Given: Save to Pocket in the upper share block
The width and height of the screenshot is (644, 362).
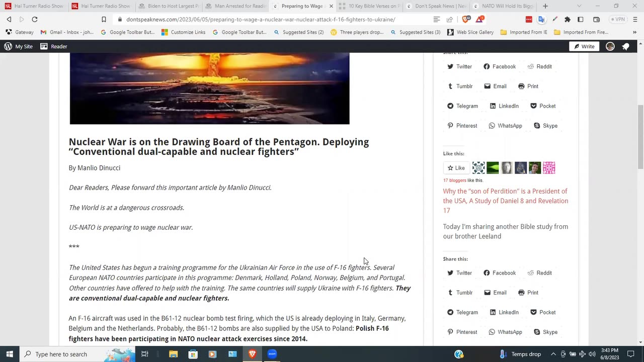Looking at the screenshot, I should (x=543, y=106).
